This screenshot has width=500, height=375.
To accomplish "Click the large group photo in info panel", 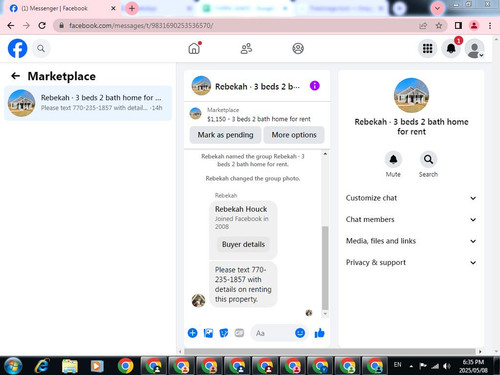I will pyautogui.click(x=411, y=95).
